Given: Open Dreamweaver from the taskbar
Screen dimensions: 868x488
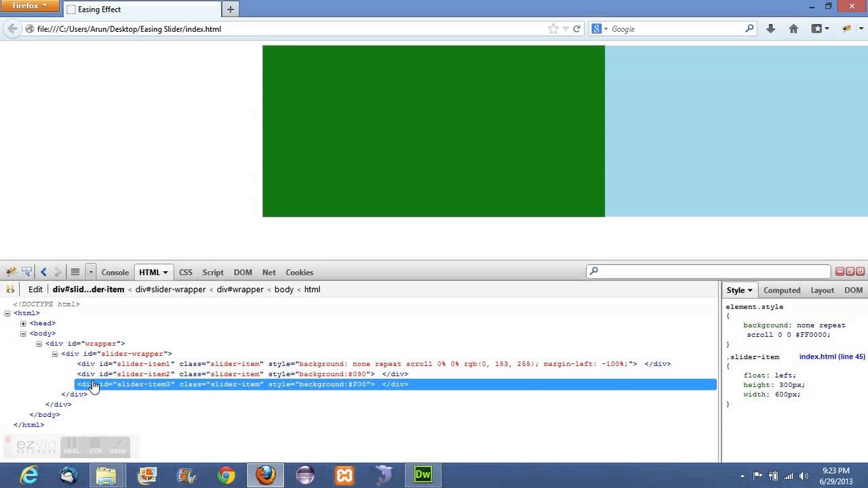Looking at the screenshot, I should coord(423,475).
